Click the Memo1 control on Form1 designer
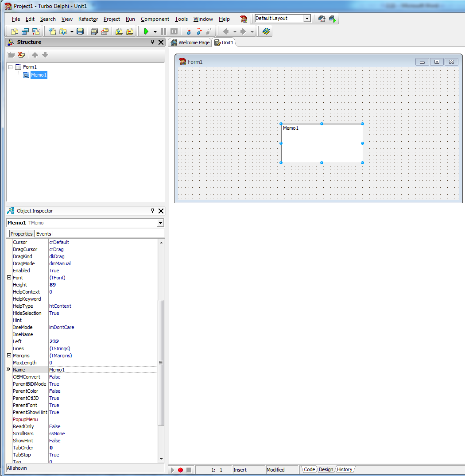Image resolution: width=465 pixels, height=476 pixels. click(322, 143)
